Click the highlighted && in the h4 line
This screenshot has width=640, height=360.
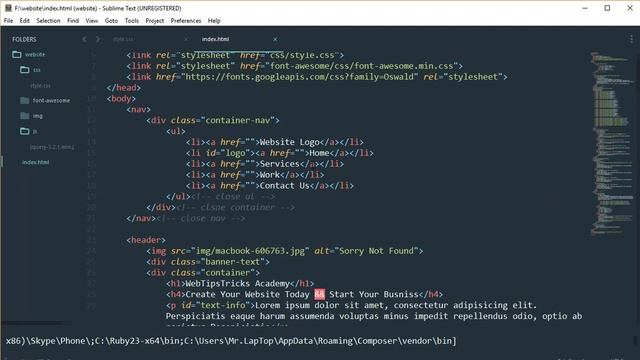320,294
